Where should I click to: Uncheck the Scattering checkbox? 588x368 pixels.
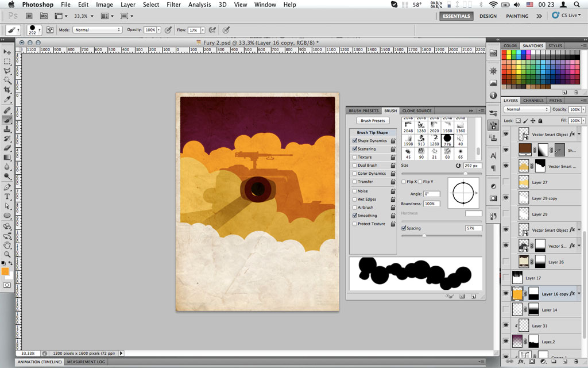tap(355, 149)
